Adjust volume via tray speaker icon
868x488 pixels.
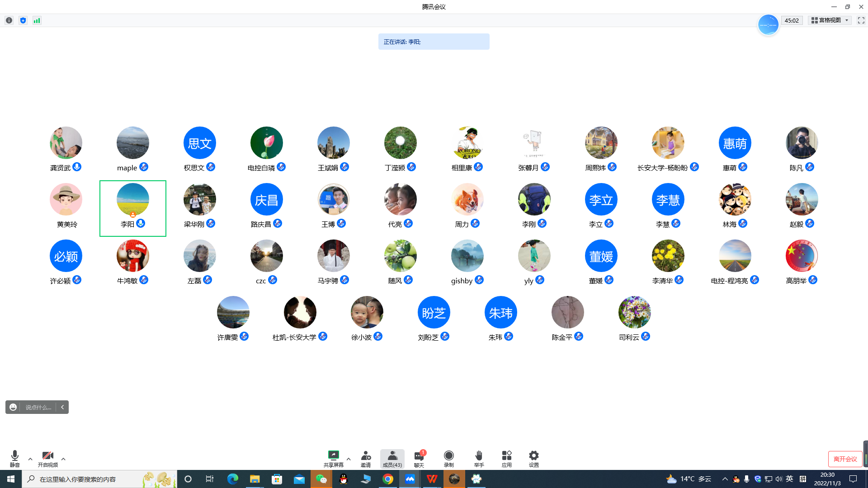click(x=778, y=479)
